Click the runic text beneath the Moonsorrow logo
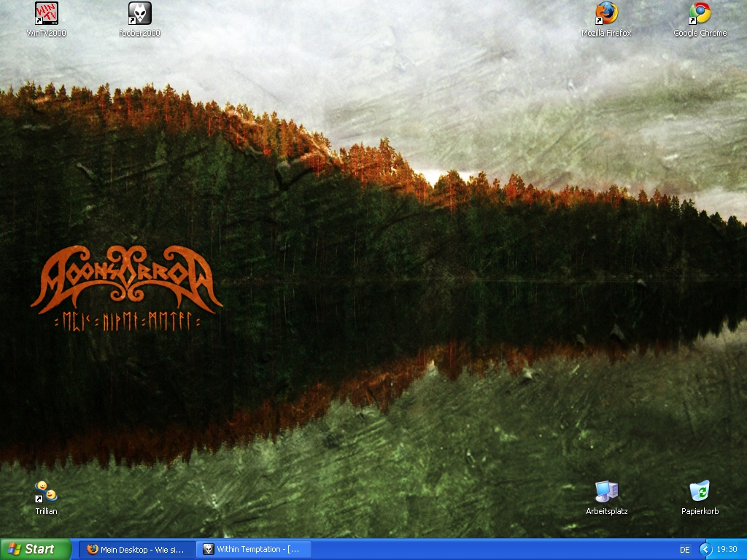Viewport: 747px width, 560px height. click(126, 321)
